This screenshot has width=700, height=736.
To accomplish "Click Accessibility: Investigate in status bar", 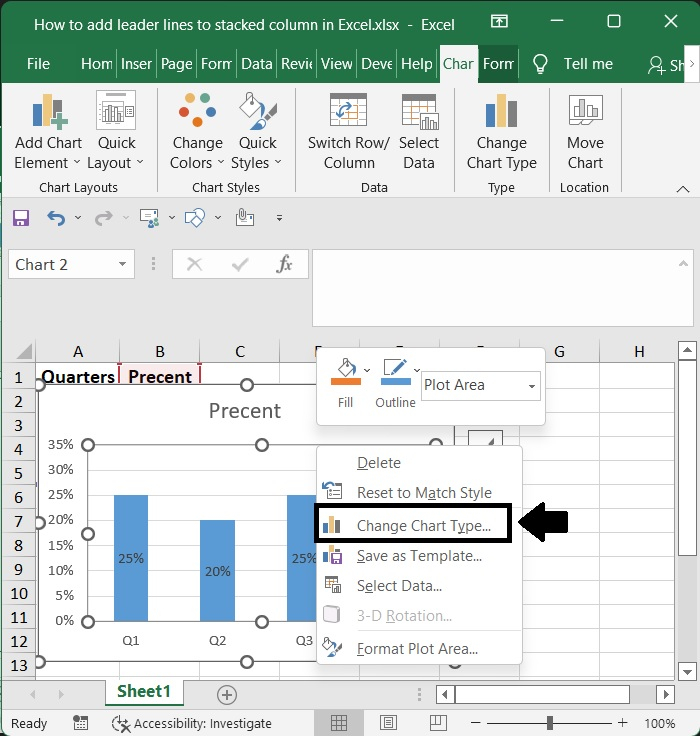I will coord(192,723).
